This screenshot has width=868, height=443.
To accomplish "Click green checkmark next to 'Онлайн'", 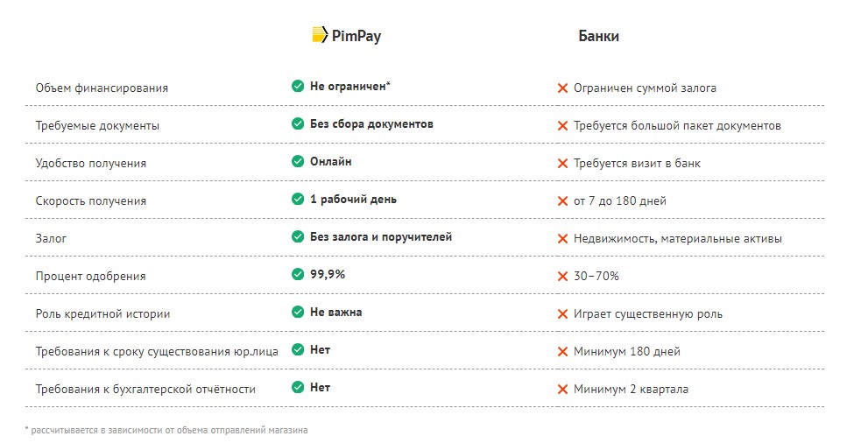I will [298, 162].
